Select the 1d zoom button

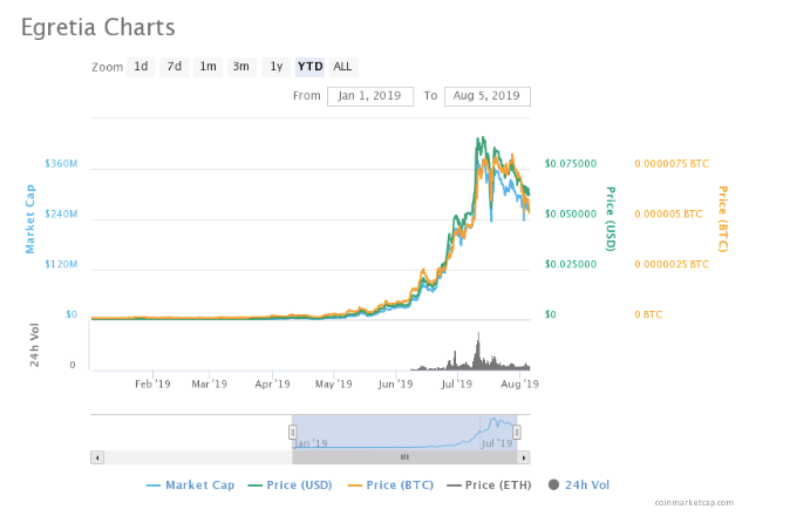[x=141, y=67]
